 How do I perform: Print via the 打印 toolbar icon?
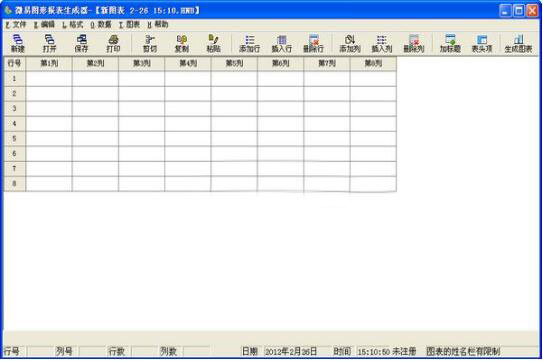[x=113, y=43]
